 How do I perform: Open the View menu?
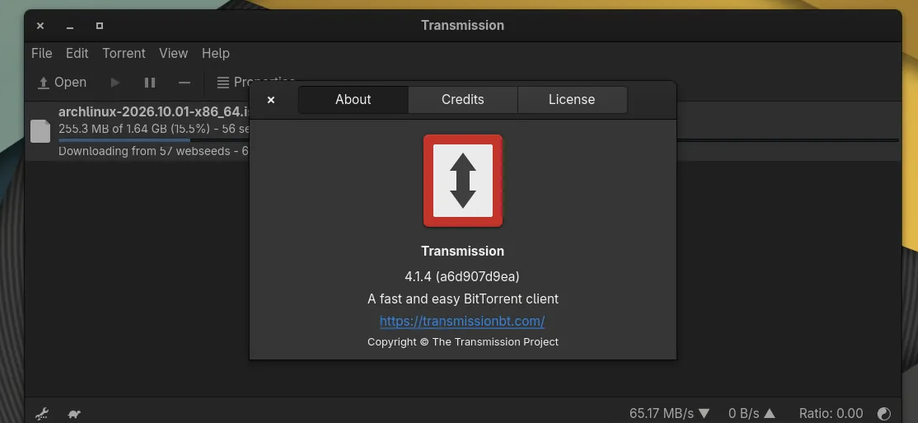coord(173,53)
